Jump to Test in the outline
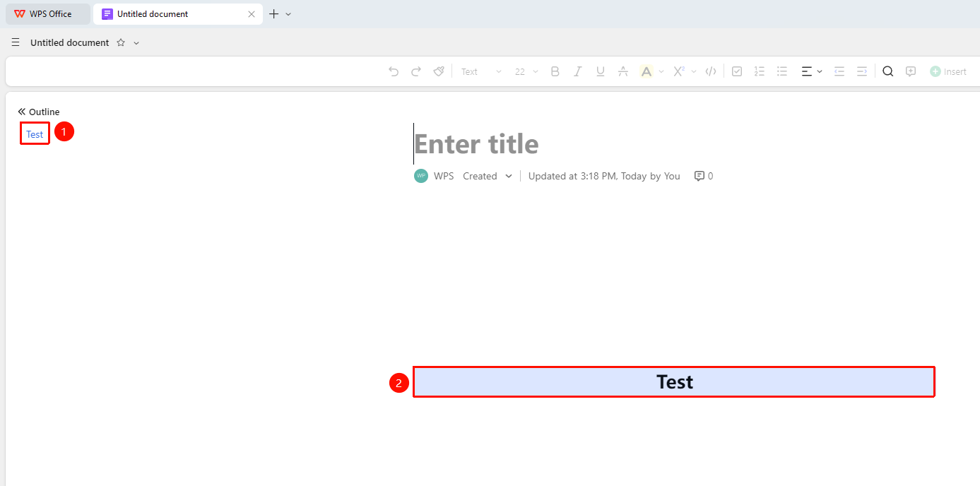 pos(35,134)
